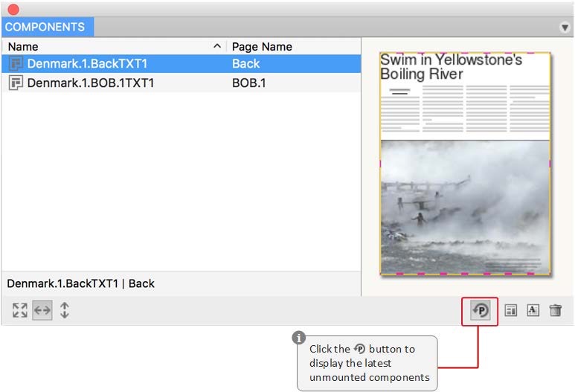Click the component icon beside Denmark.1.BOB.1TXT1

16,83
